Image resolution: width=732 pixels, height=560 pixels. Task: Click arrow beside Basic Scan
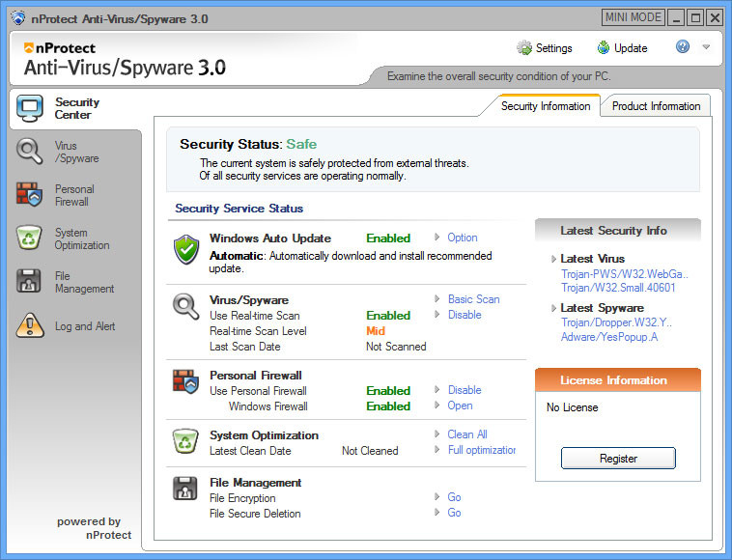[x=436, y=298]
